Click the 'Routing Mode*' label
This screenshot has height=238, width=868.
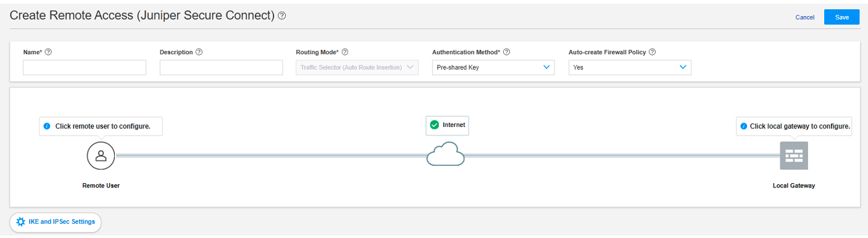[317, 52]
